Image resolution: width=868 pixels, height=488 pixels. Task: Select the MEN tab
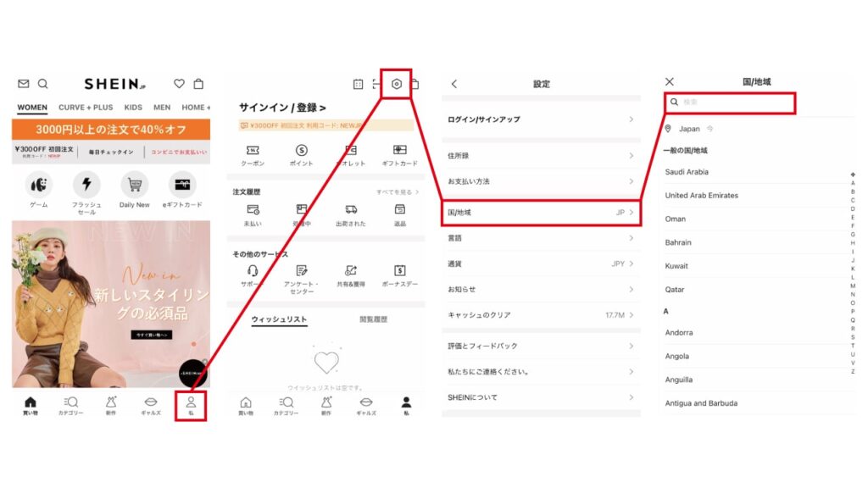162,108
